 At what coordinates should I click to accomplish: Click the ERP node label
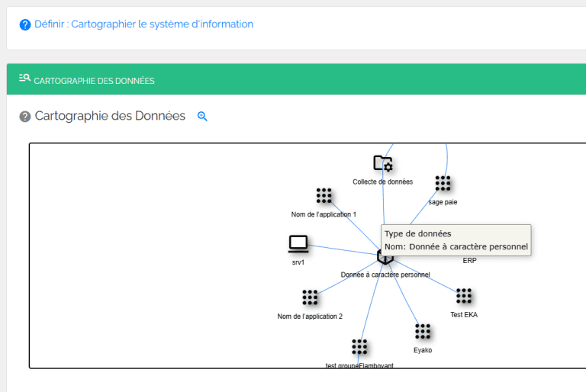click(470, 261)
